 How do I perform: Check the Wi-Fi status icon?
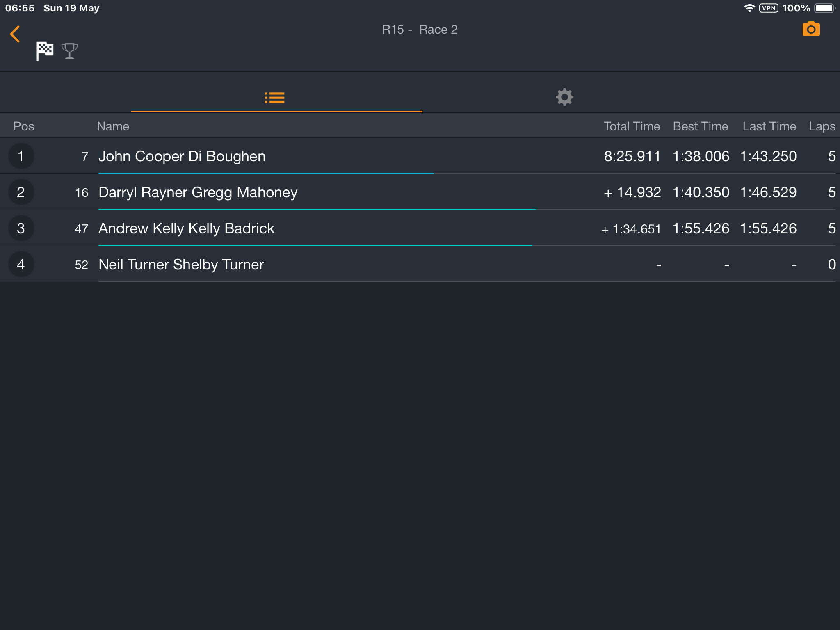(749, 8)
